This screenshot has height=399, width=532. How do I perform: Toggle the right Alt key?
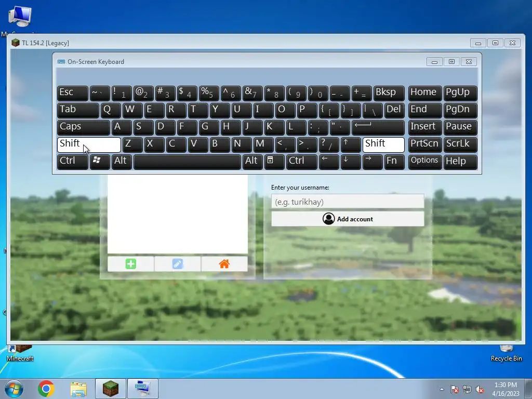click(x=252, y=162)
